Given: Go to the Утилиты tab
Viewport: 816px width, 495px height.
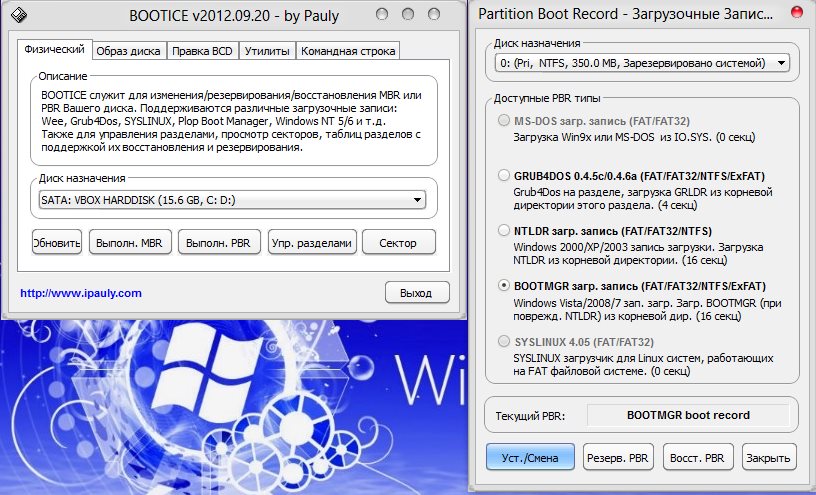Looking at the screenshot, I should [x=267, y=51].
